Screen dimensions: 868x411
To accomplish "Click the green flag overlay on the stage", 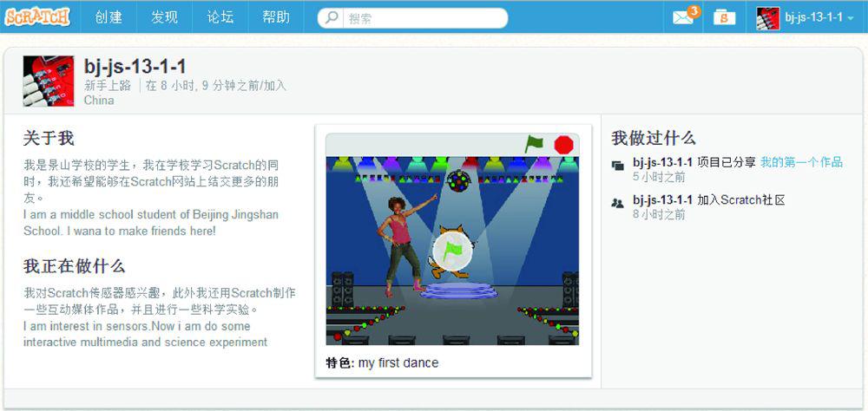I will click(x=452, y=251).
